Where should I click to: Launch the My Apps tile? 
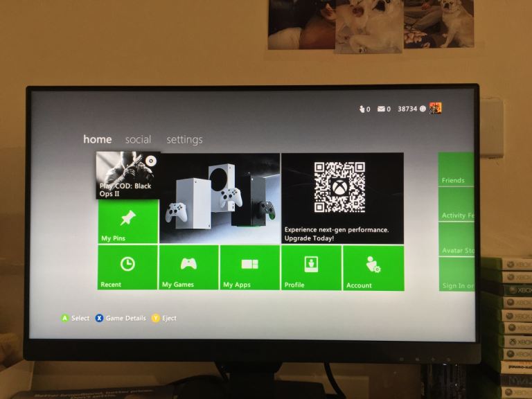point(249,267)
